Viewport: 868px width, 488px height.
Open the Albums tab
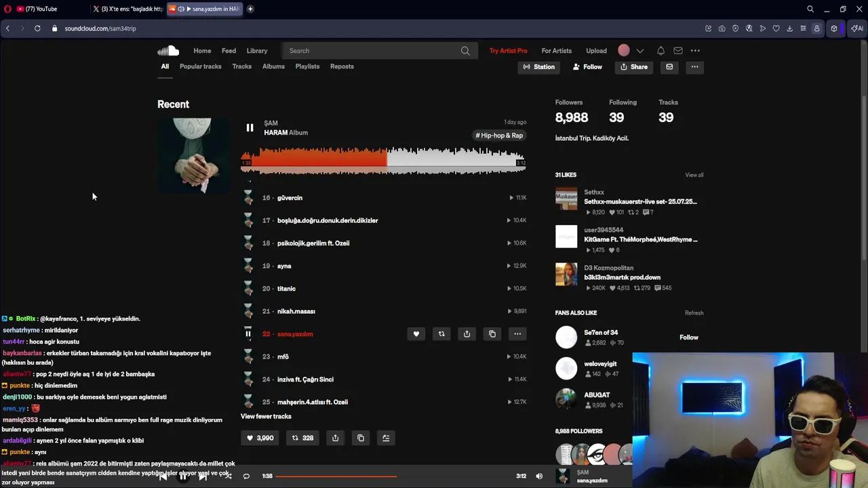273,66
